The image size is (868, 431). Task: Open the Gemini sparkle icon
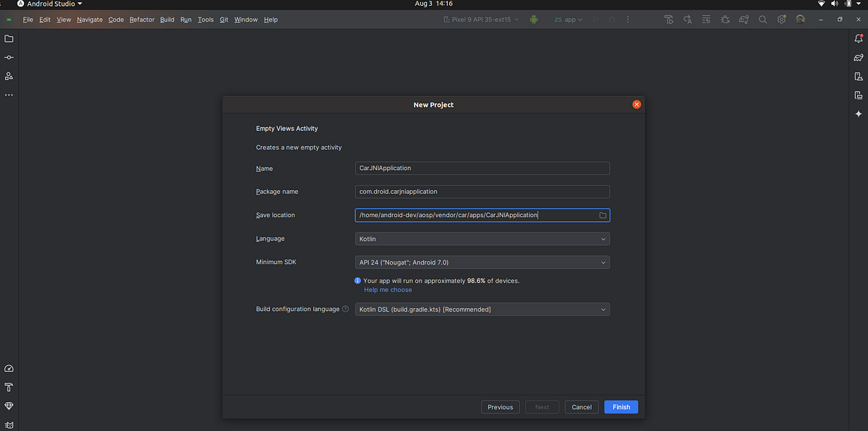tap(859, 114)
